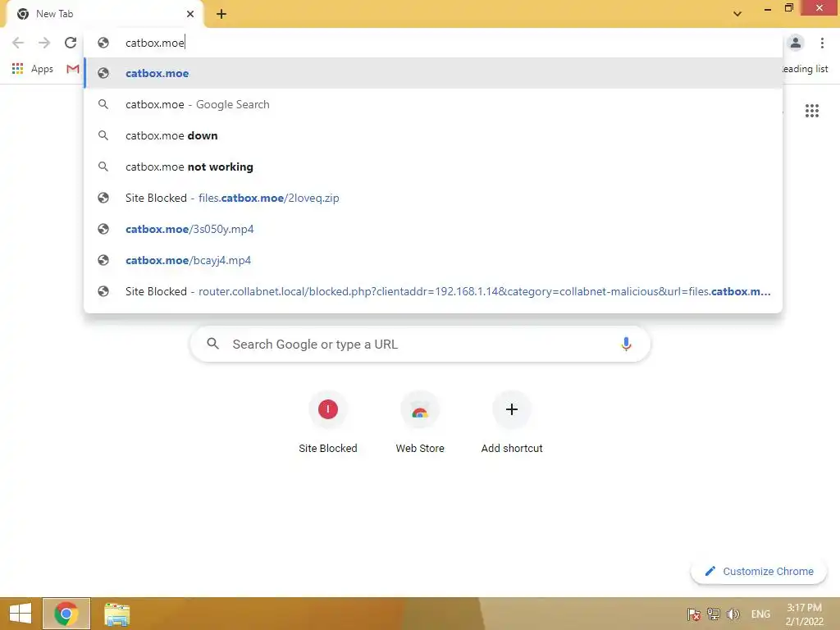Open the Windows Start button
Image resolution: width=840 pixels, height=630 pixels.
21,614
